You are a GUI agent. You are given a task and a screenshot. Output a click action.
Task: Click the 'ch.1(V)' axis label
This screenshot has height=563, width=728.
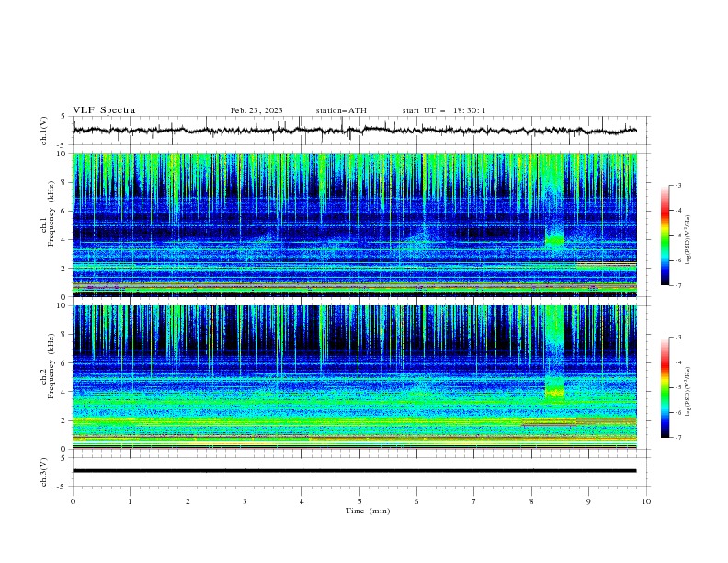pyautogui.click(x=43, y=131)
